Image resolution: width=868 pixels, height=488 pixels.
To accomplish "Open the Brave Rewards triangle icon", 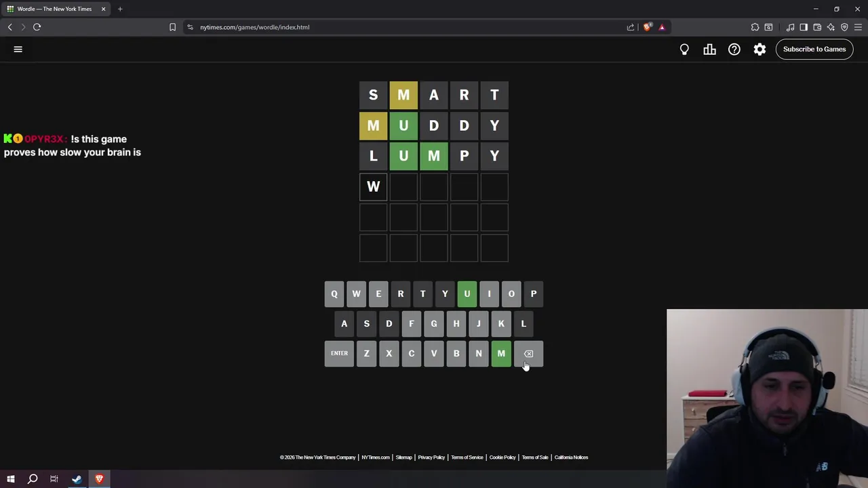I will (x=662, y=27).
